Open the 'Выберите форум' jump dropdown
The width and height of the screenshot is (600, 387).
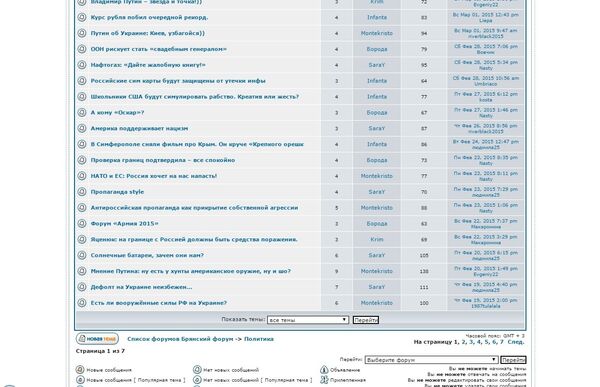pyautogui.click(x=431, y=360)
